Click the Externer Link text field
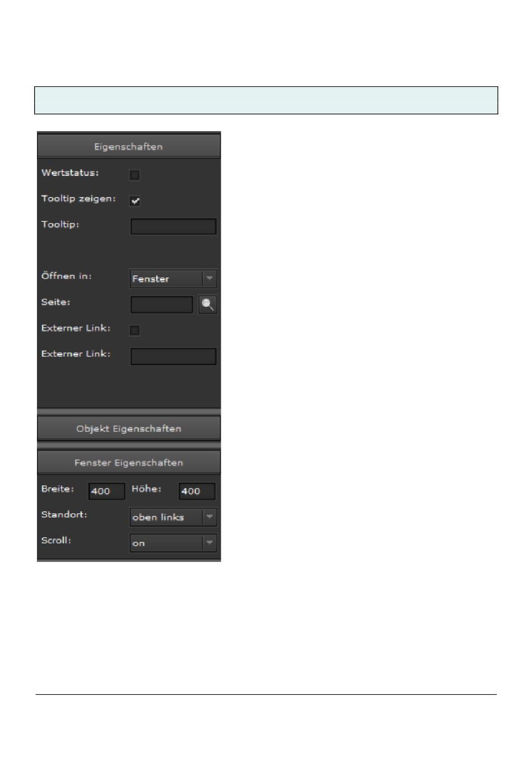Viewport: 532px width, 767px height. pyautogui.click(x=173, y=356)
